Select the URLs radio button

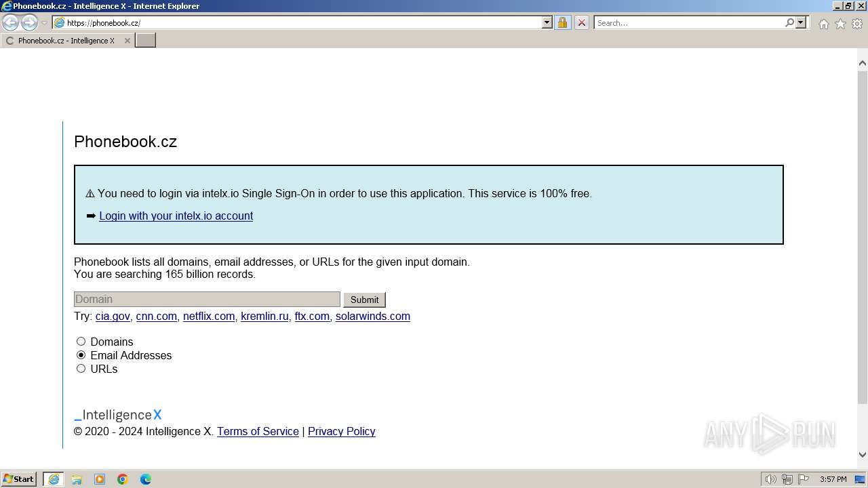pos(81,369)
